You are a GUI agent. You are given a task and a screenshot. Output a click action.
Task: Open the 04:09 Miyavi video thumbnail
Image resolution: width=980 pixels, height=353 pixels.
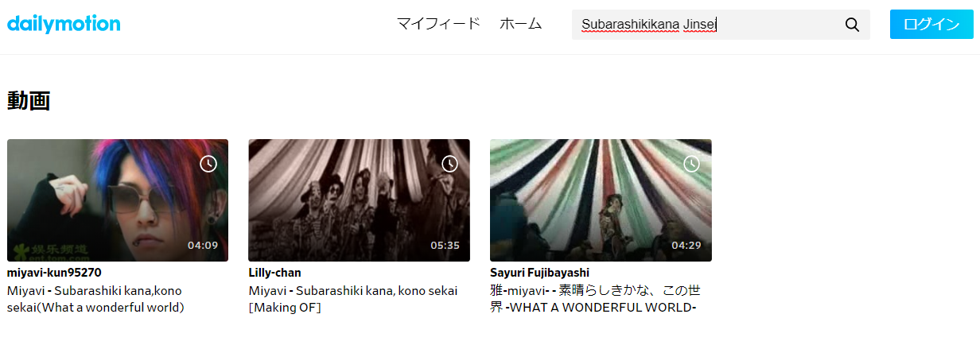(x=118, y=200)
